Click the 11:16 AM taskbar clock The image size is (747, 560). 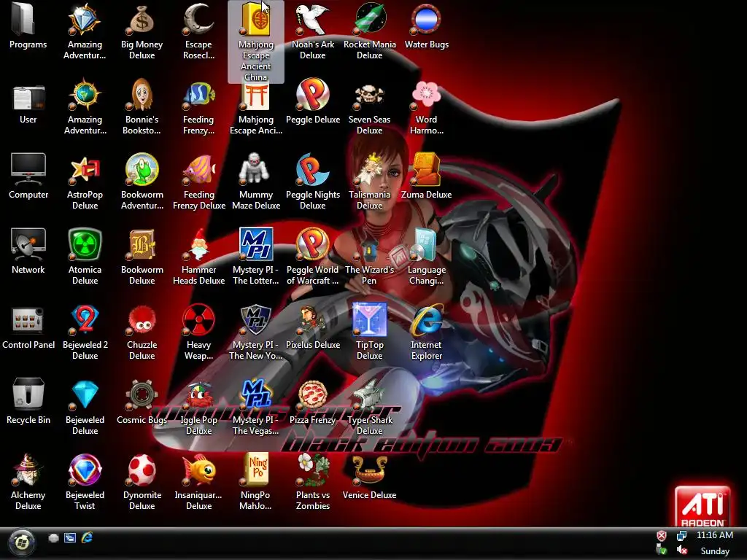715,535
